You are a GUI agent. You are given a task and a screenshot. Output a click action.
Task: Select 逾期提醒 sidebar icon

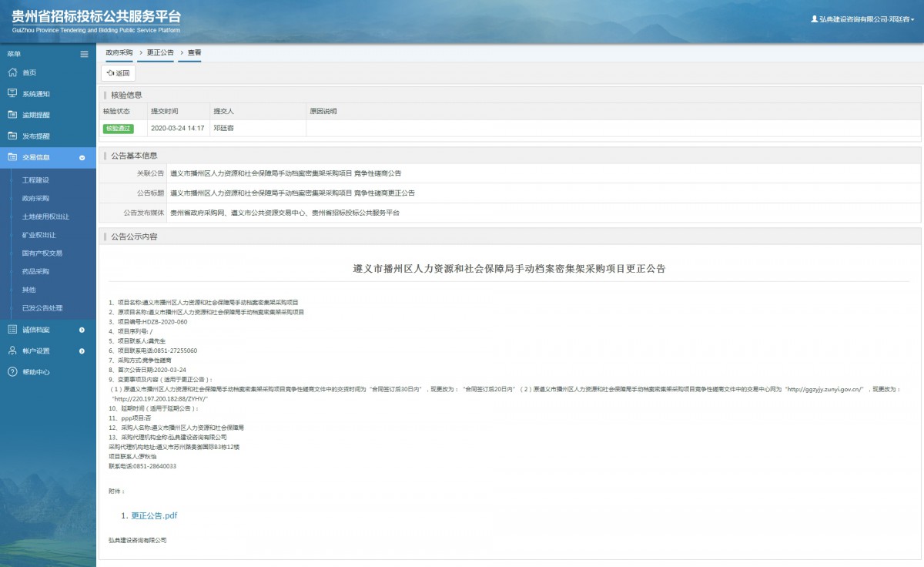[x=12, y=115]
